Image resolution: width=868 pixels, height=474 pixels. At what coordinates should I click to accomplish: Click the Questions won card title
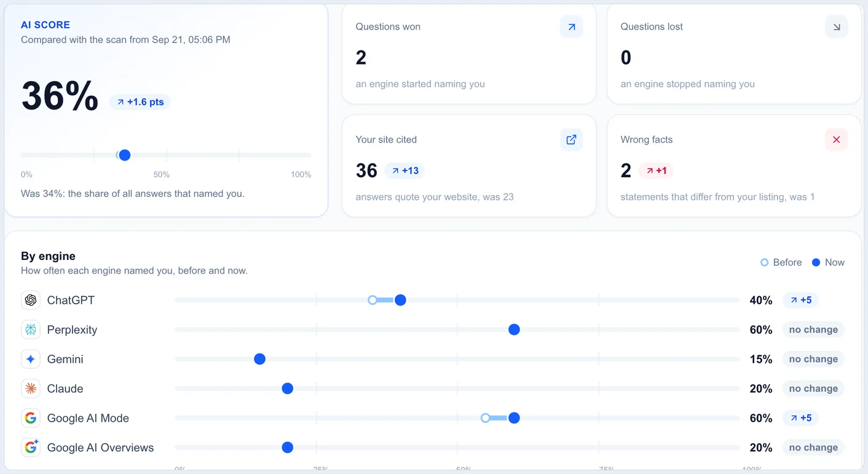coord(388,26)
